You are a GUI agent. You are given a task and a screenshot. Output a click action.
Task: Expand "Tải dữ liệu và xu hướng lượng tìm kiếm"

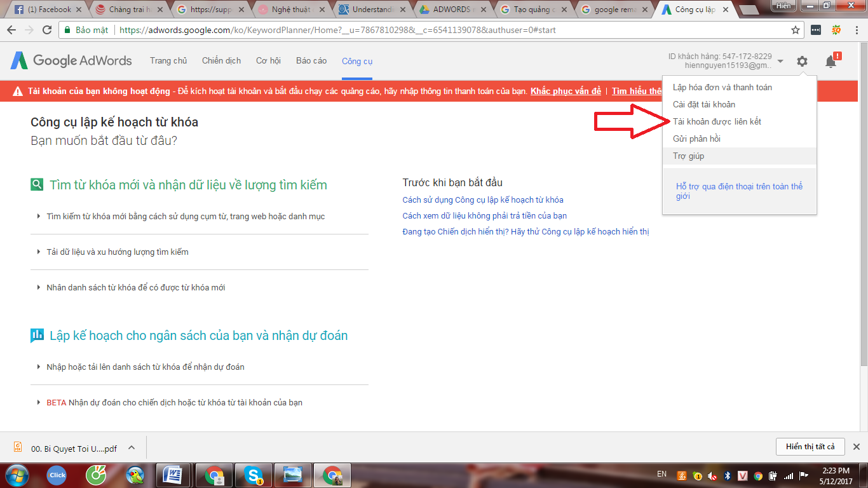pos(118,252)
